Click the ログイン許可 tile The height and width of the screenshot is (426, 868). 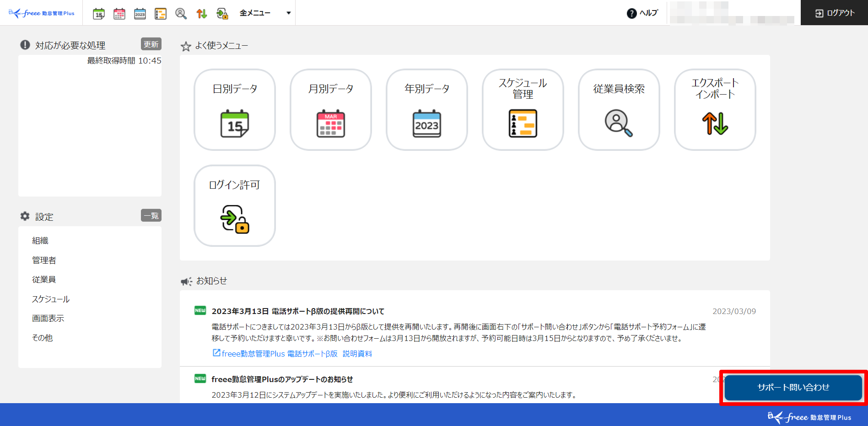click(234, 206)
